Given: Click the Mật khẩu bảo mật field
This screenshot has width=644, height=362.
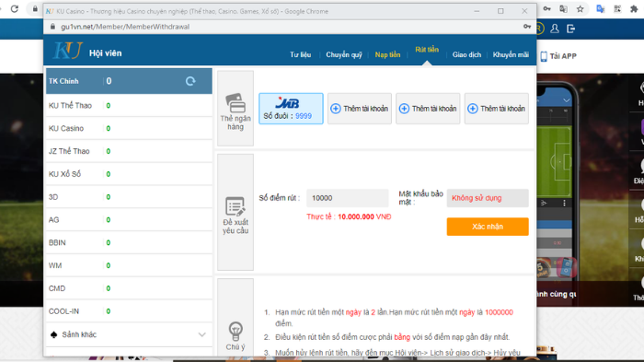Looking at the screenshot, I should [488, 198].
